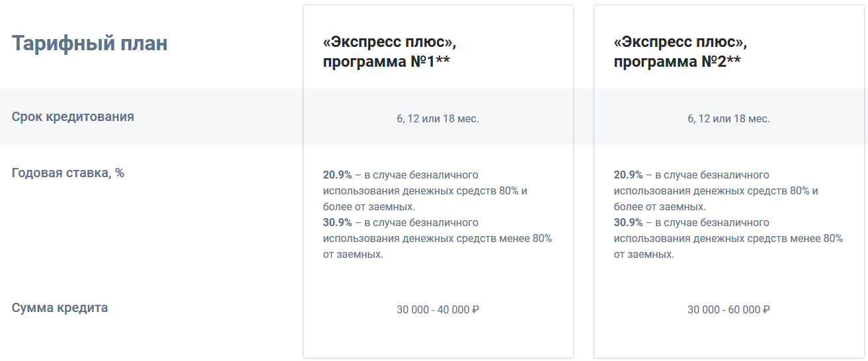
Task: Click the ruble sign after 40 000
Action: (x=475, y=310)
